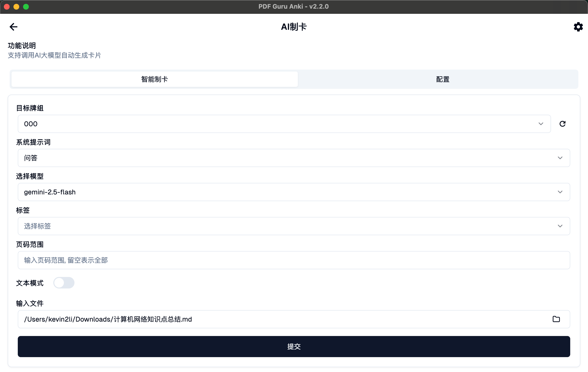The image size is (588, 372).
Task: Click the yellow minimize window button
Action: point(16,6)
